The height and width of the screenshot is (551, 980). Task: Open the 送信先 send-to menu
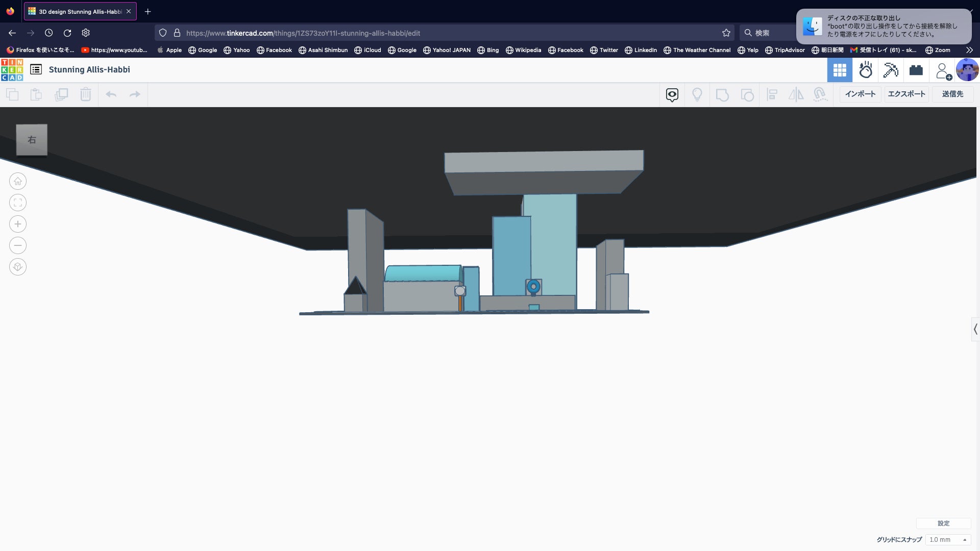[952, 94]
